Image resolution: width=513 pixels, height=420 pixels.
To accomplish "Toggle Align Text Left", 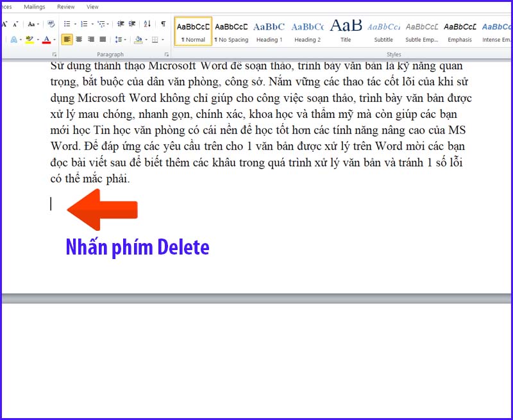I will 67,39.
